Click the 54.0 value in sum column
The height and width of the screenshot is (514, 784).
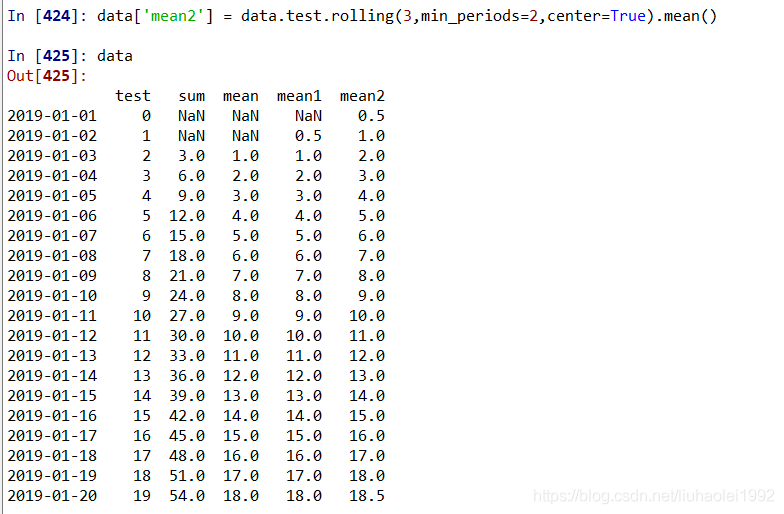coord(186,496)
